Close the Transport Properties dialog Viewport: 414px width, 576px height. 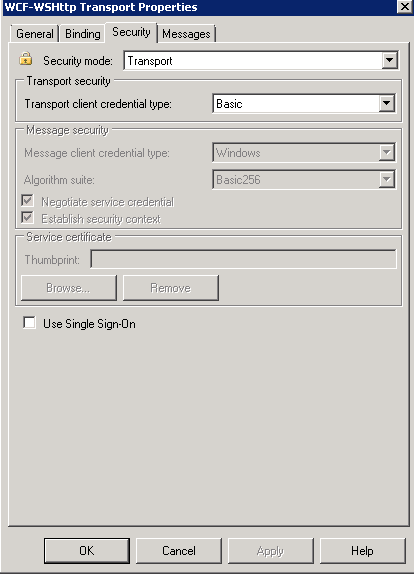coord(404,7)
